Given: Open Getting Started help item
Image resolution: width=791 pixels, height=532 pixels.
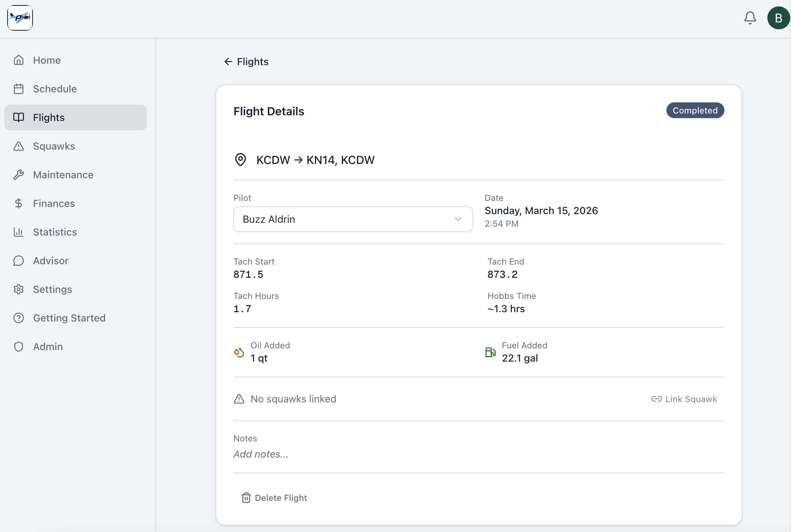Looking at the screenshot, I should pos(69,318).
